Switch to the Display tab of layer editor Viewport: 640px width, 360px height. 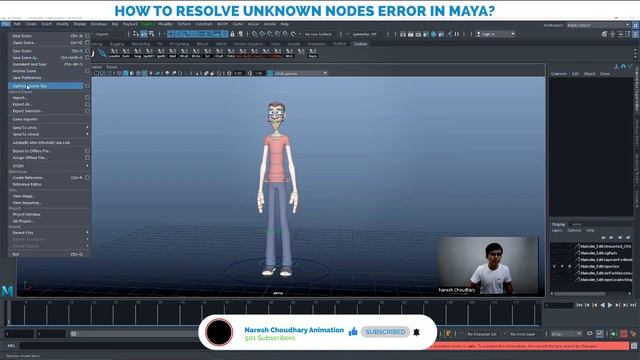coord(558,224)
